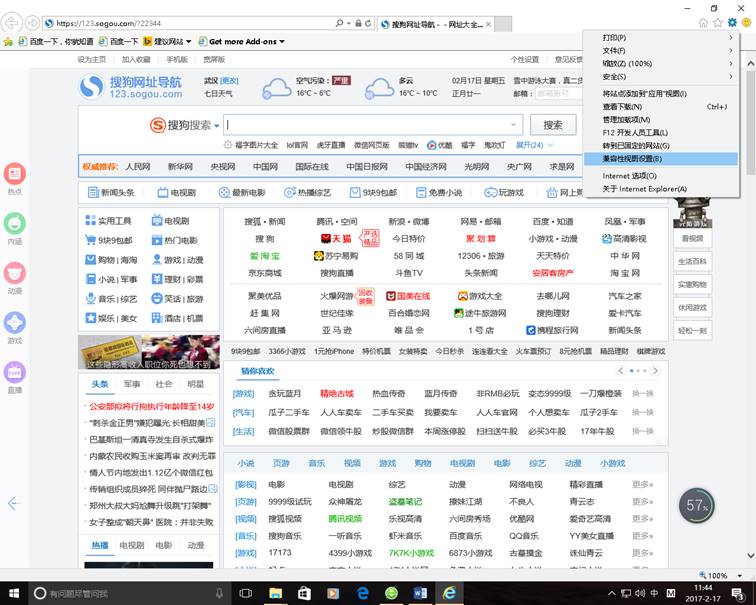
Task: Open the 游戏 gamepad icon in left sidebar
Action: (15, 324)
